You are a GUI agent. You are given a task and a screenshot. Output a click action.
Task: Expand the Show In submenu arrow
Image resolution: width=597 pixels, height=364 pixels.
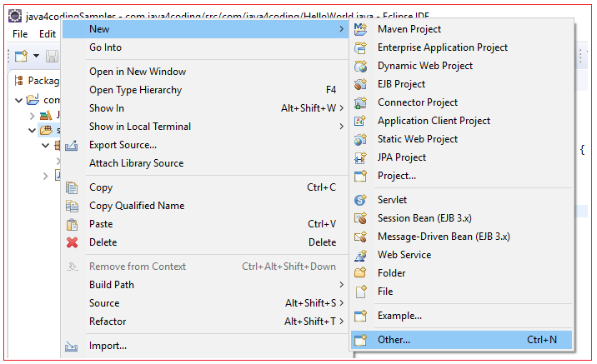pos(342,108)
